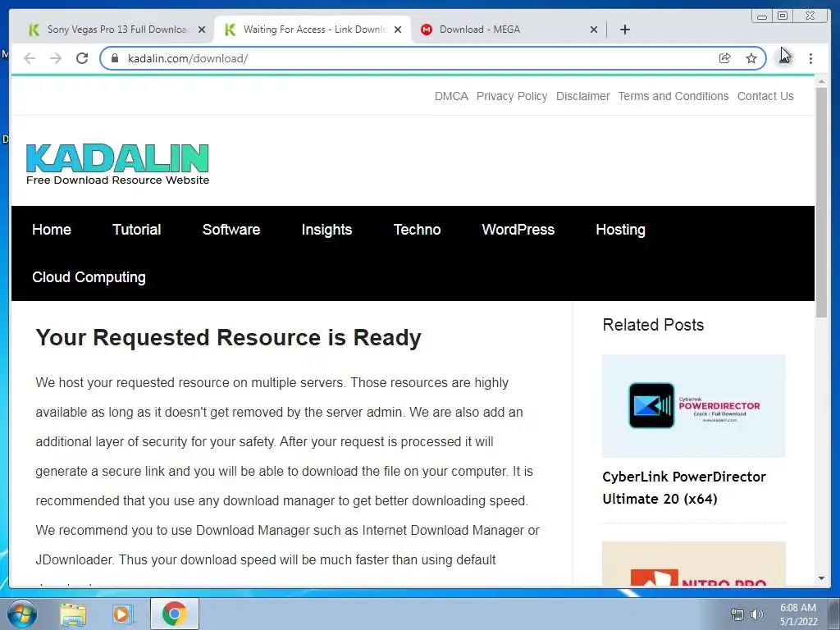Open the Privacy Policy link
Screen dimensions: 840x630
512,97
